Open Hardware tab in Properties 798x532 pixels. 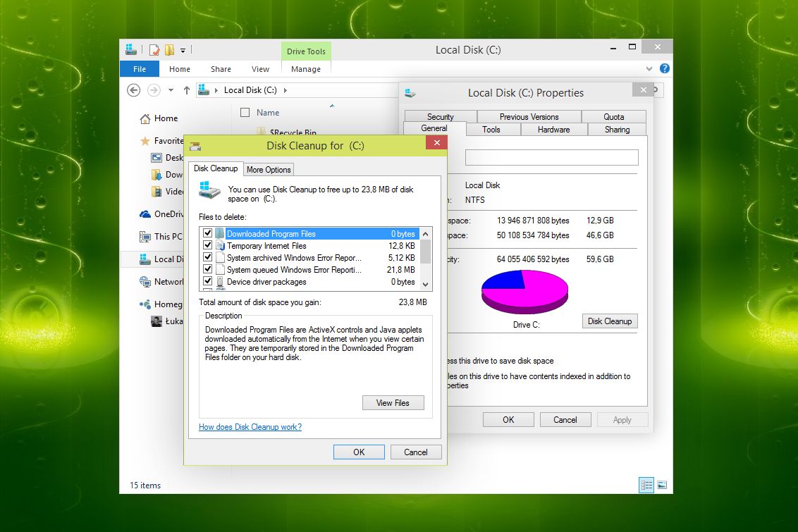click(553, 129)
